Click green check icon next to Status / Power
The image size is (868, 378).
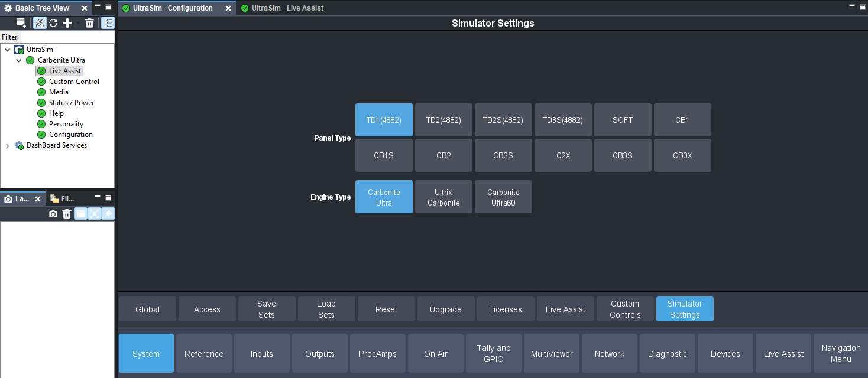click(41, 103)
